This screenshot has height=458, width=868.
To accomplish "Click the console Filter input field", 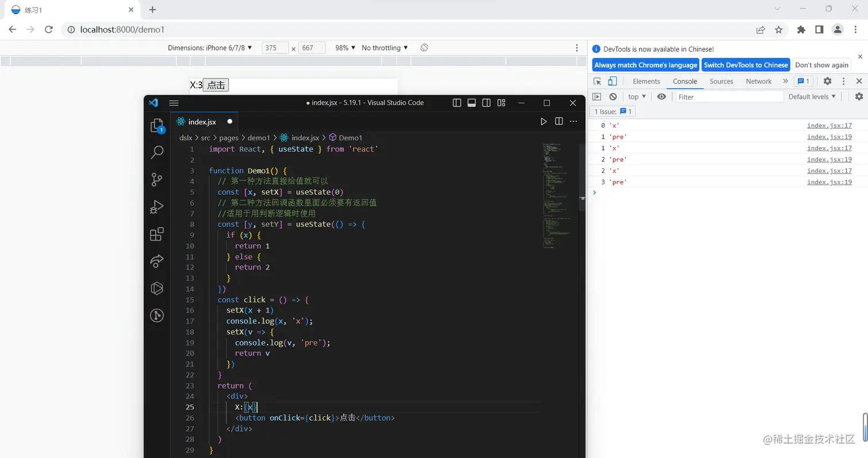I will [729, 97].
